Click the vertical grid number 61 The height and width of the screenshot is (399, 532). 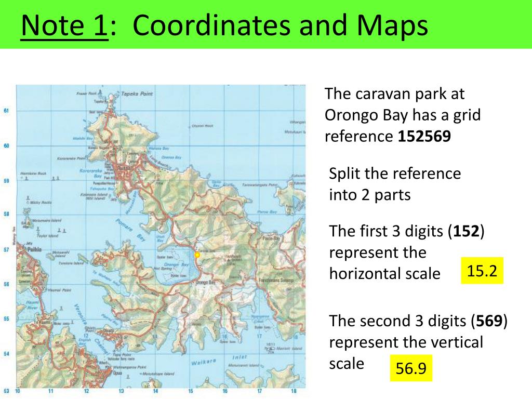pos(6,111)
